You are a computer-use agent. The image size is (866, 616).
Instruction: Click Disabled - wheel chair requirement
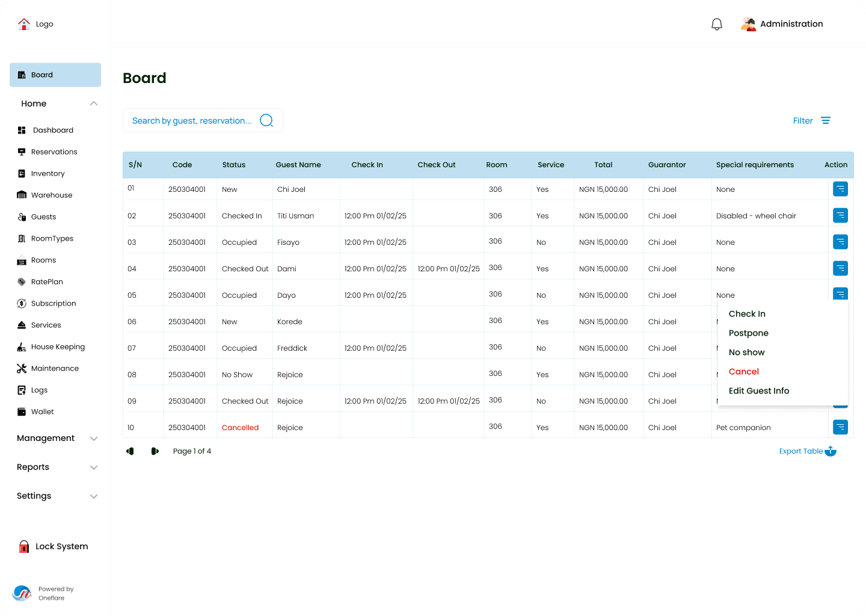[x=756, y=216]
